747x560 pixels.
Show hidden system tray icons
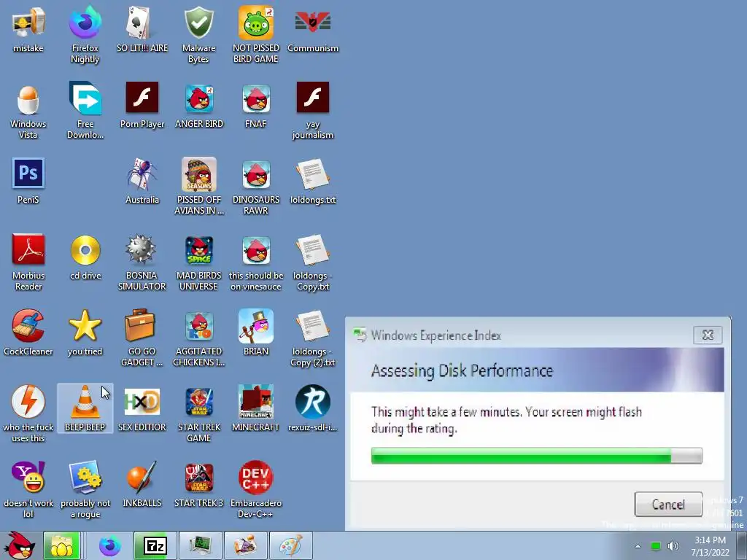(x=638, y=546)
